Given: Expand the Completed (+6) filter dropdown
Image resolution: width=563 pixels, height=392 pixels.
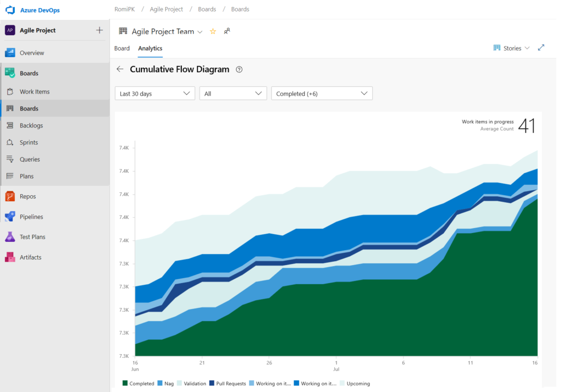Looking at the screenshot, I should point(322,93).
